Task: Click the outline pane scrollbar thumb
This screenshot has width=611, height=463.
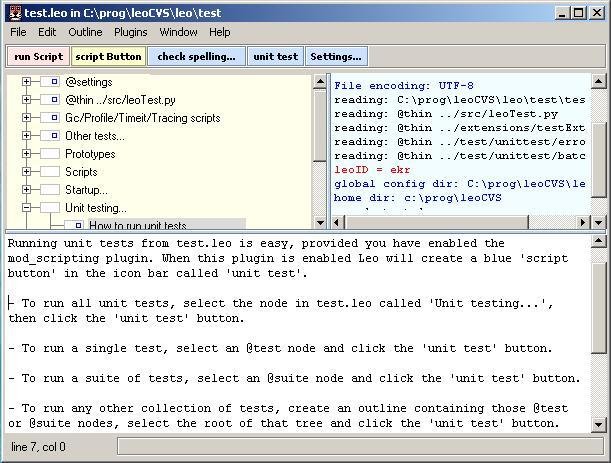Action: (320, 125)
